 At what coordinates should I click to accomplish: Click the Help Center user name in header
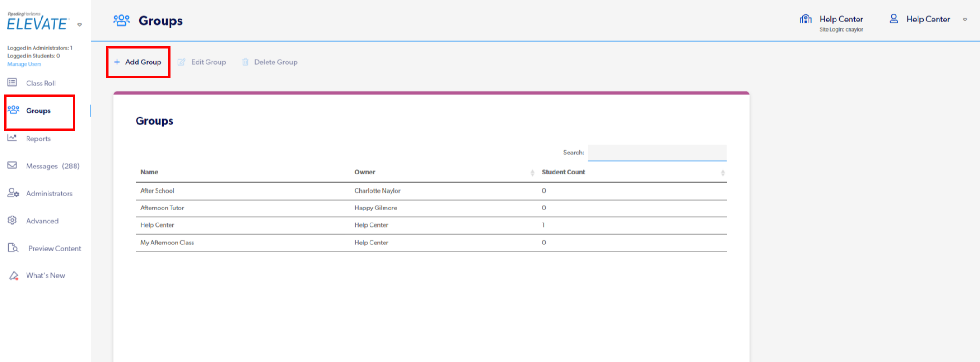928,19
